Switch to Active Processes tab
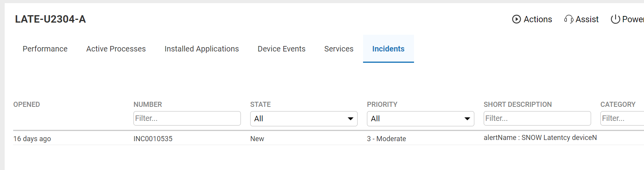The image size is (644, 170). point(116,49)
